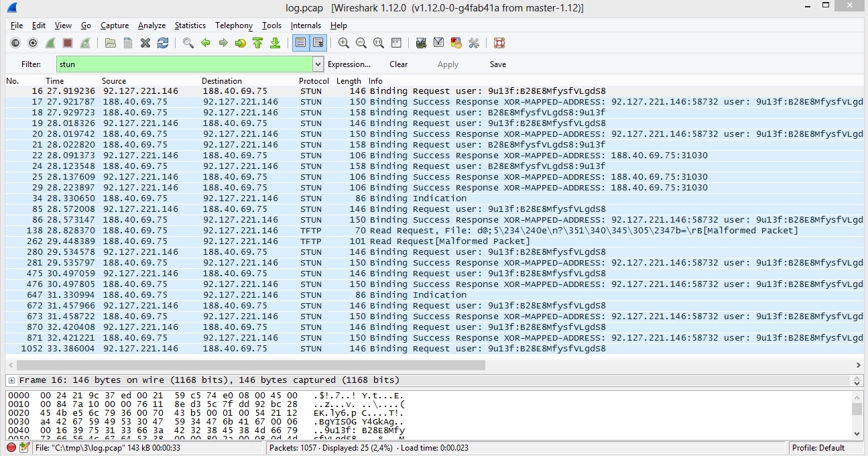Toggle packet colorization button
Screen dimensions: 868x456
[x=300, y=43]
